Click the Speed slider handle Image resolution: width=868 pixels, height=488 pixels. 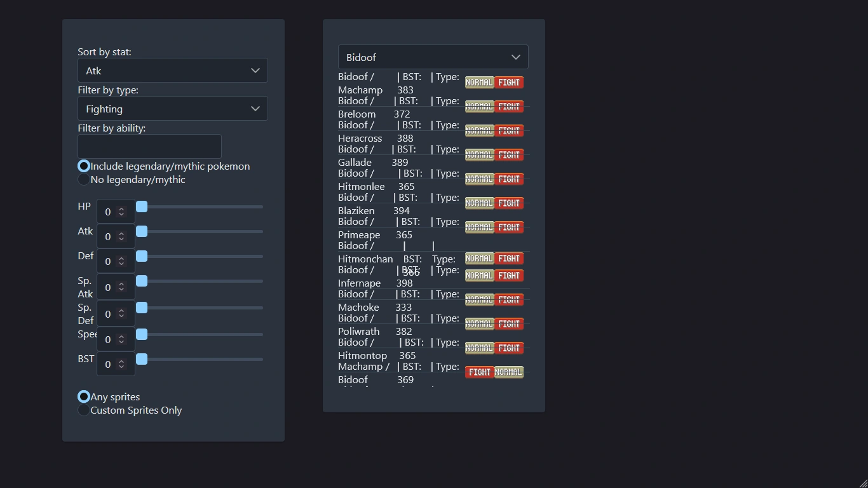click(x=142, y=334)
